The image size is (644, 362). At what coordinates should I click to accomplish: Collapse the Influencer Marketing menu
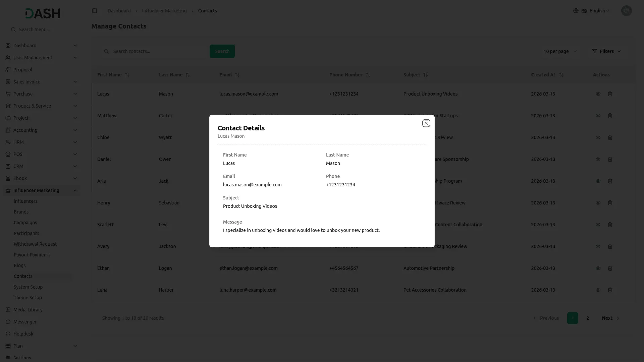[x=41, y=190]
